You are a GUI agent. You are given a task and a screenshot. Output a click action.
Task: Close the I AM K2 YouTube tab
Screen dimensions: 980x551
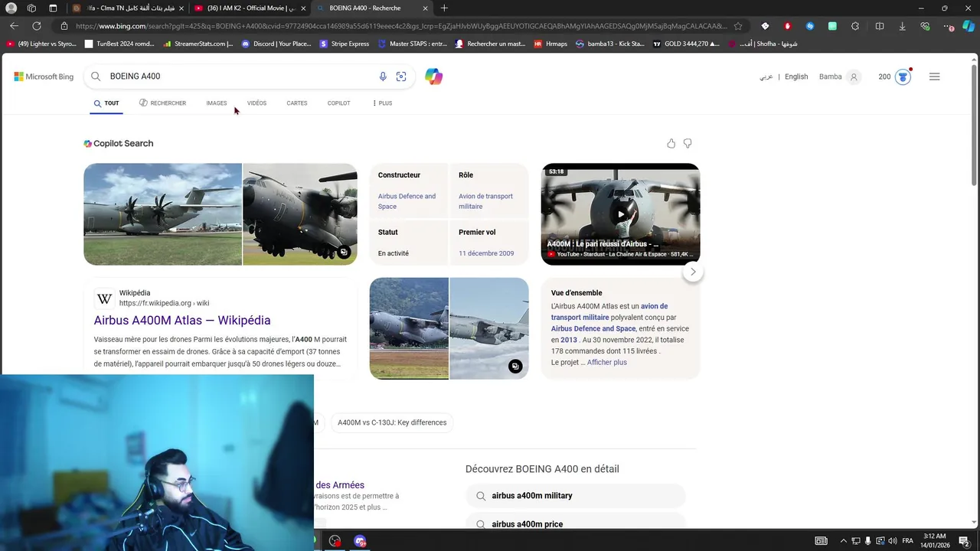tap(303, 8)
